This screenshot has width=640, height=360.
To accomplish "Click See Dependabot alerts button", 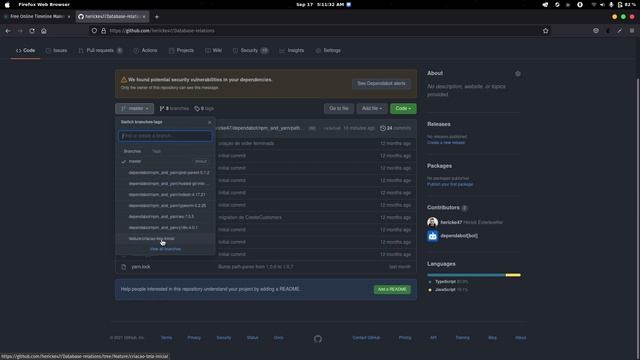I will point(381,84).
